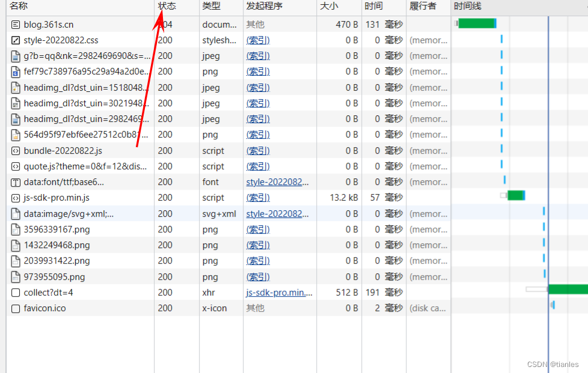The image size is (588, 373).
Task: Click the document icon beside blog.361s.cn
Action: pyautogui.click(x=16, y=25)
